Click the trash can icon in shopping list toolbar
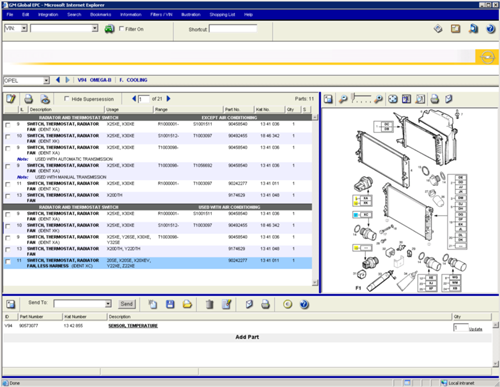The width and height of the screenshot is (500, 387). click(209, 304)
